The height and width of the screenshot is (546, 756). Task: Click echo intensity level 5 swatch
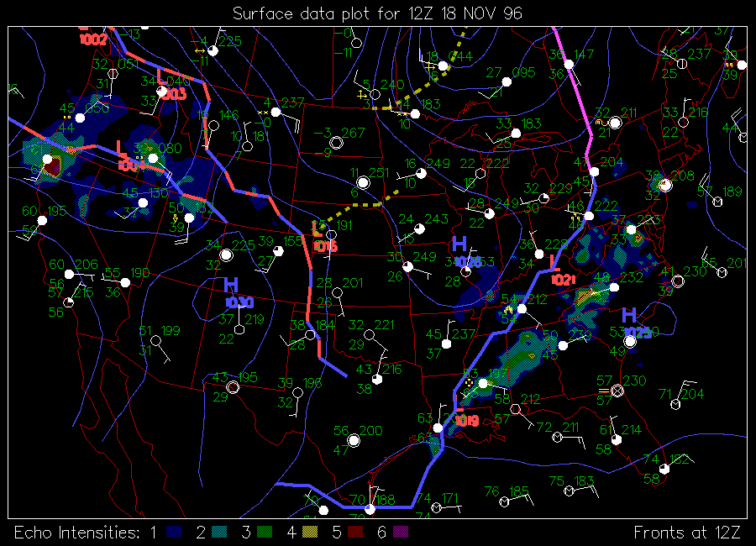354,533
